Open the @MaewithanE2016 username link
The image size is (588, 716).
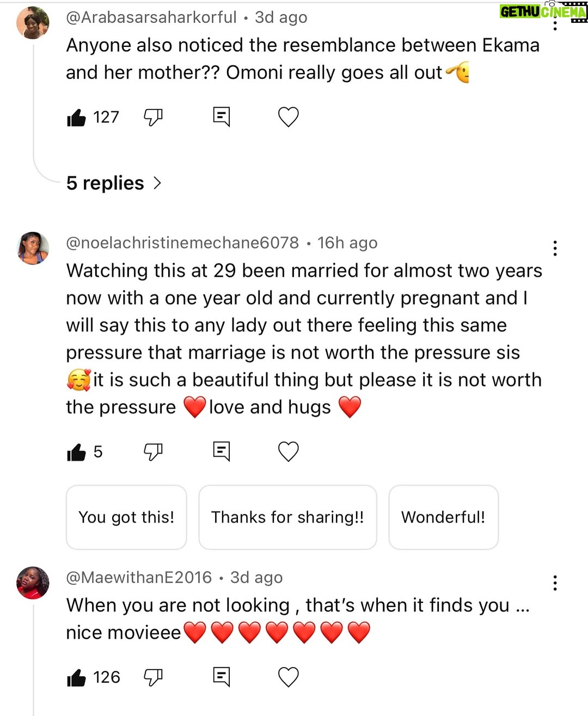click(139, 578)
